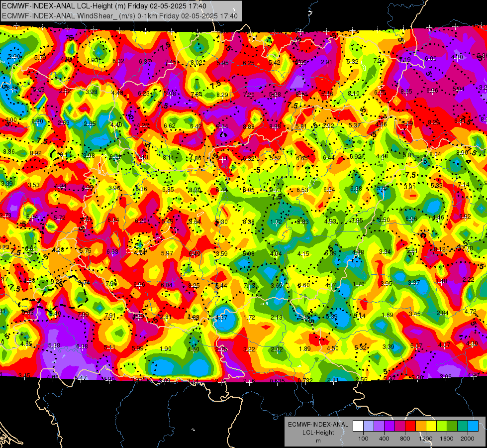
Task: Select the yellow legend swatch
Action: (x=431, y=426)
